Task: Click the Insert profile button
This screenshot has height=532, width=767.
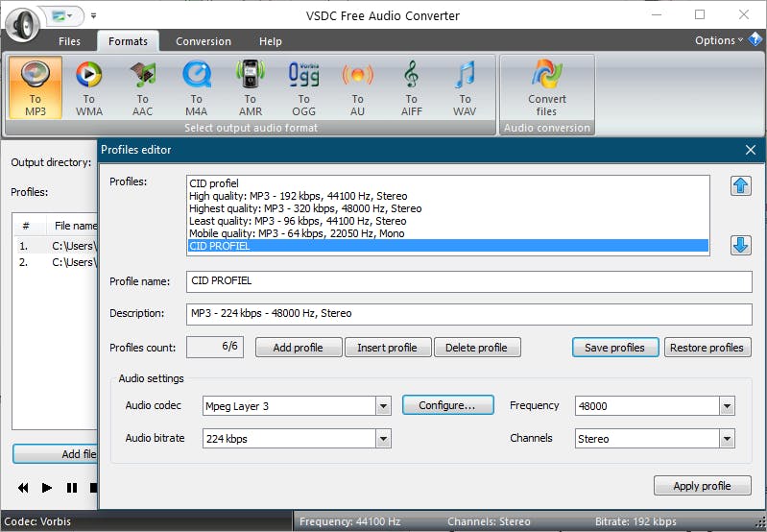Action: pyautogui.click(x=388, y=348)
